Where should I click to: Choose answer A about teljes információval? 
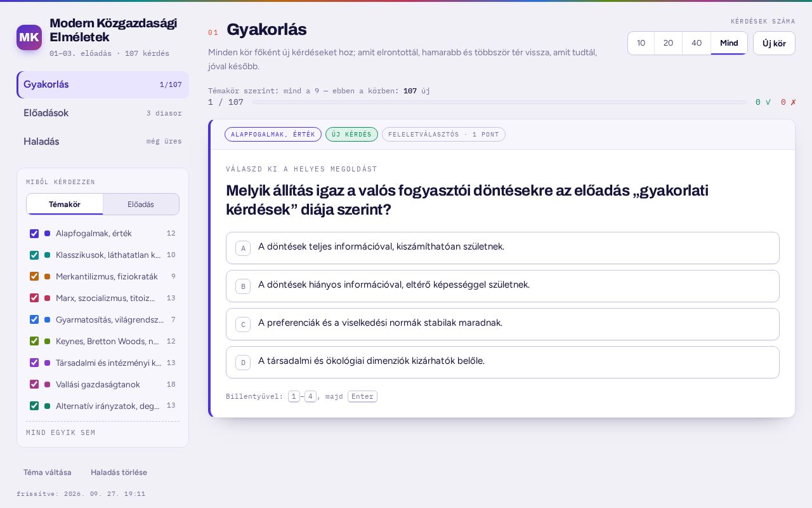pos(502,248)
